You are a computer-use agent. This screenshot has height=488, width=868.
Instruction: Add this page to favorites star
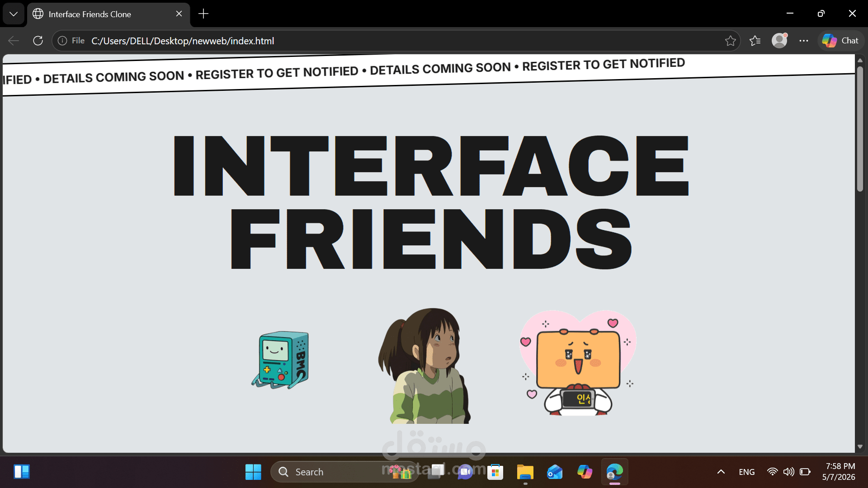tap(730, 41)
